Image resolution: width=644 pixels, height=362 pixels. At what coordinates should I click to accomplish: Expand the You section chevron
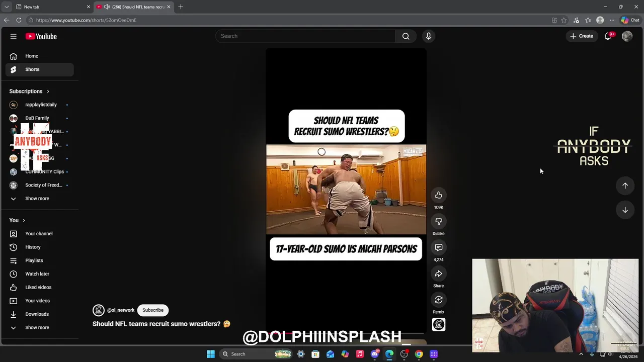[24, 220]
